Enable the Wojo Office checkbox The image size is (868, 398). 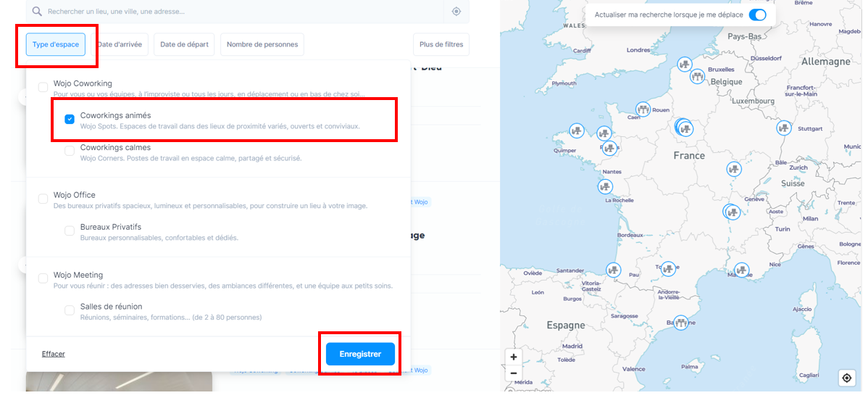43,199
